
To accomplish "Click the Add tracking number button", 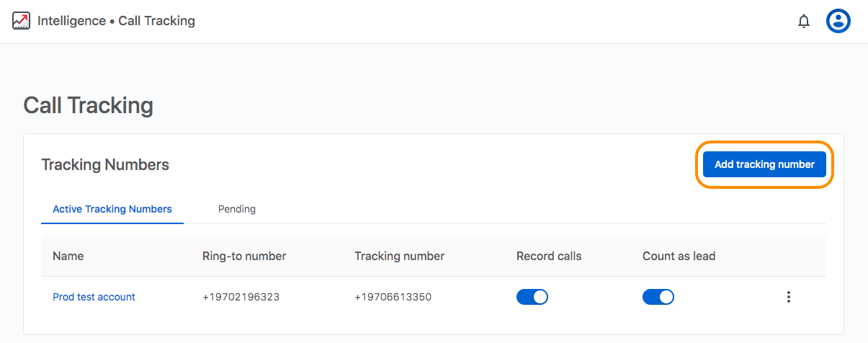I will pyautogui.click(x=764, y=164).
